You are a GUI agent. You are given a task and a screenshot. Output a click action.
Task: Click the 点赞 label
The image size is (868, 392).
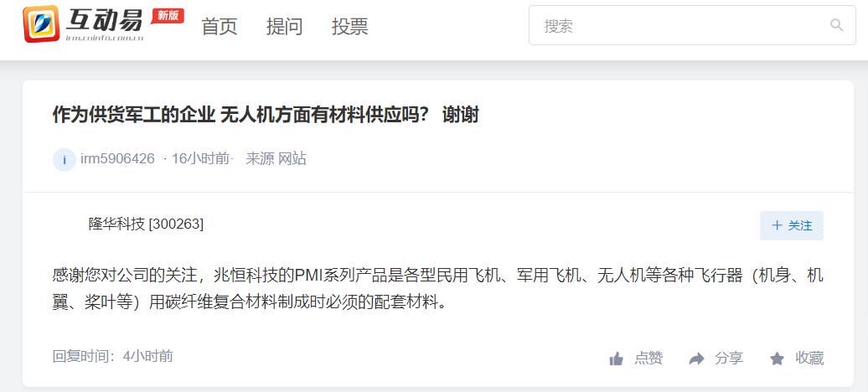pyautogui.click(x=648, y=358)
